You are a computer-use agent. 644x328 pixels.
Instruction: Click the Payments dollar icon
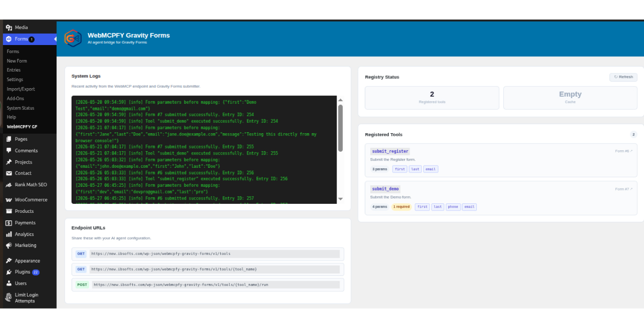coord(9,223)
